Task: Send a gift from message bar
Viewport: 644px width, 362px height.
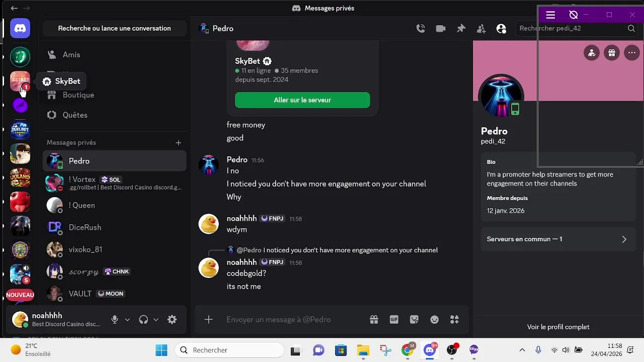Action: pos(374,320)
